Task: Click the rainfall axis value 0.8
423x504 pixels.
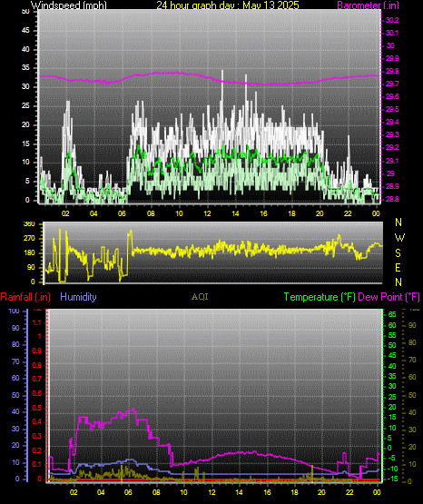Action: tap(37, 365)
